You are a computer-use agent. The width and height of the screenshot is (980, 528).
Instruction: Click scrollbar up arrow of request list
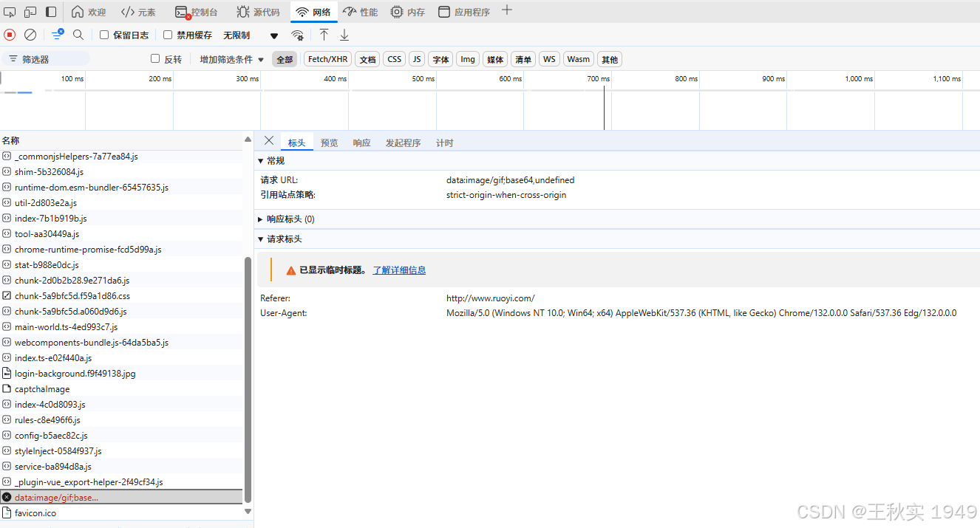pyautogui.click(x=248, y=138)
